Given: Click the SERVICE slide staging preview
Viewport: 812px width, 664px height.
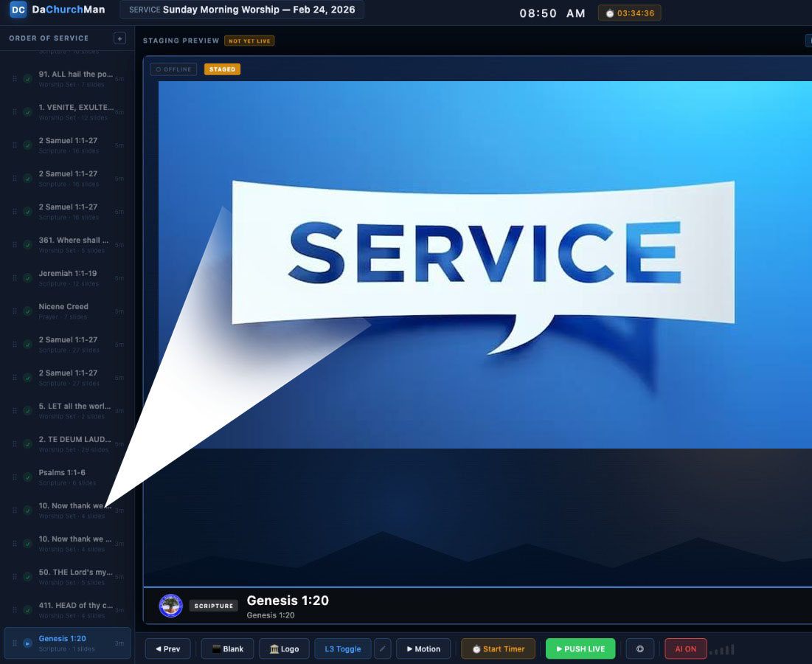Looking at the screenshot, I should 485,264.
